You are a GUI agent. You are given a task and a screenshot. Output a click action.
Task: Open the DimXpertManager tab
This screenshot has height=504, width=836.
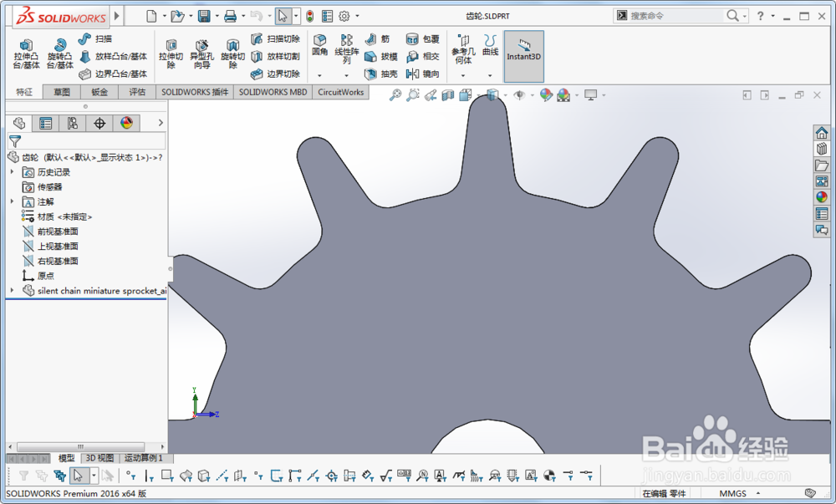point(99,124)
